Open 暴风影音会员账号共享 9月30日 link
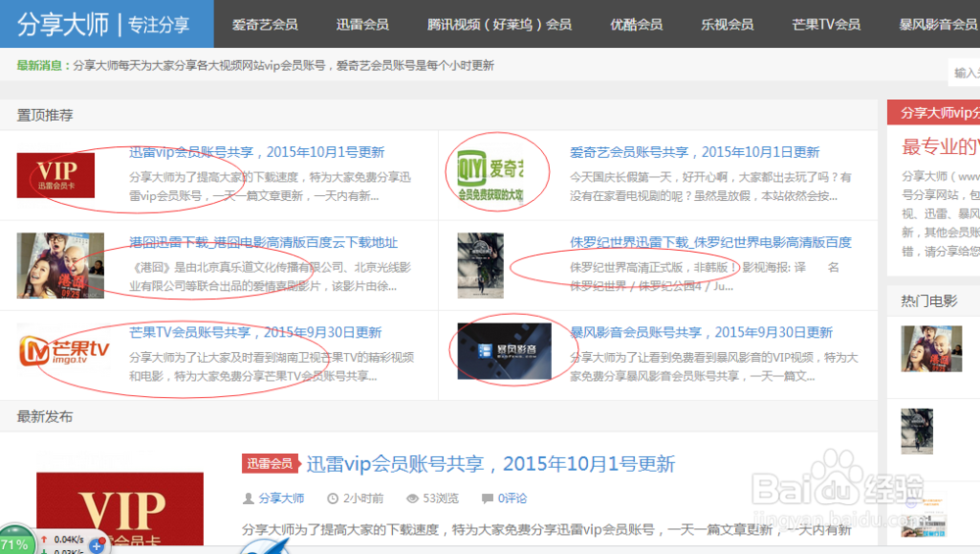 (702, 332)
